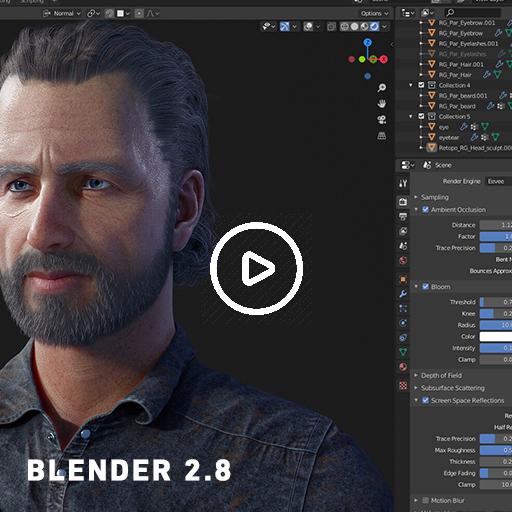Click the red X axis gizmo handle

[384, 59]
